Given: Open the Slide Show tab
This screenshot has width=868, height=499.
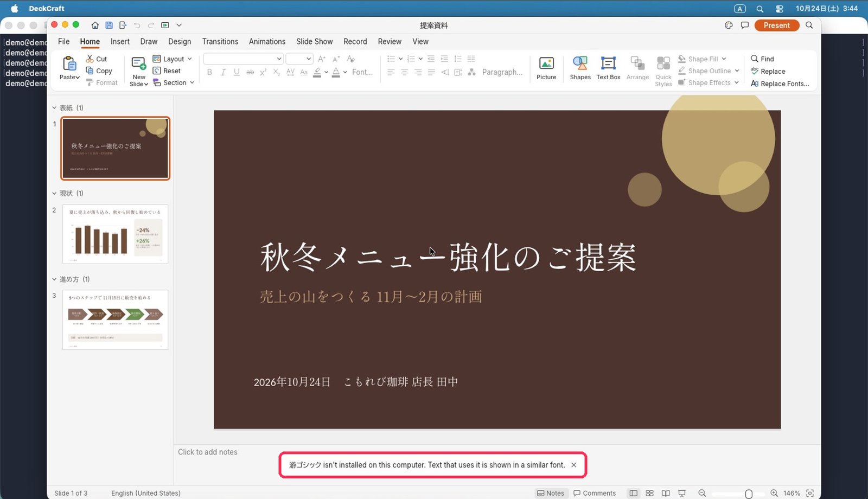Looking at the screenshot, I should (315, 41).
